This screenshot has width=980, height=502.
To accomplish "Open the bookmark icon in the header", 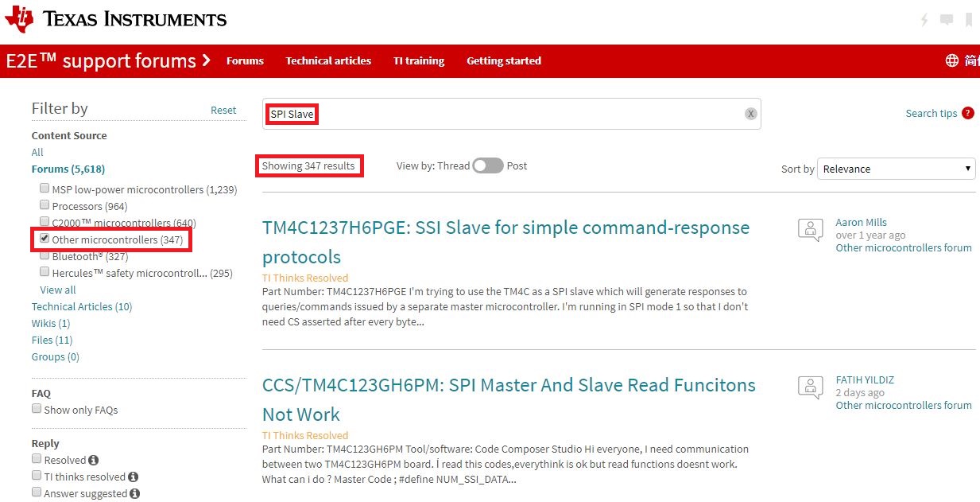I will click(x=969, y=20).
